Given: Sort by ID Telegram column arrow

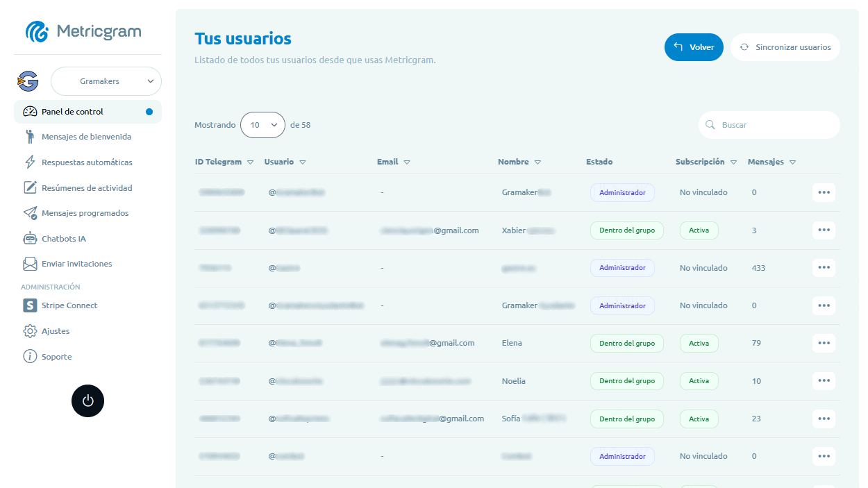Looking at the screenshot, I should click(x=250, y=162).
